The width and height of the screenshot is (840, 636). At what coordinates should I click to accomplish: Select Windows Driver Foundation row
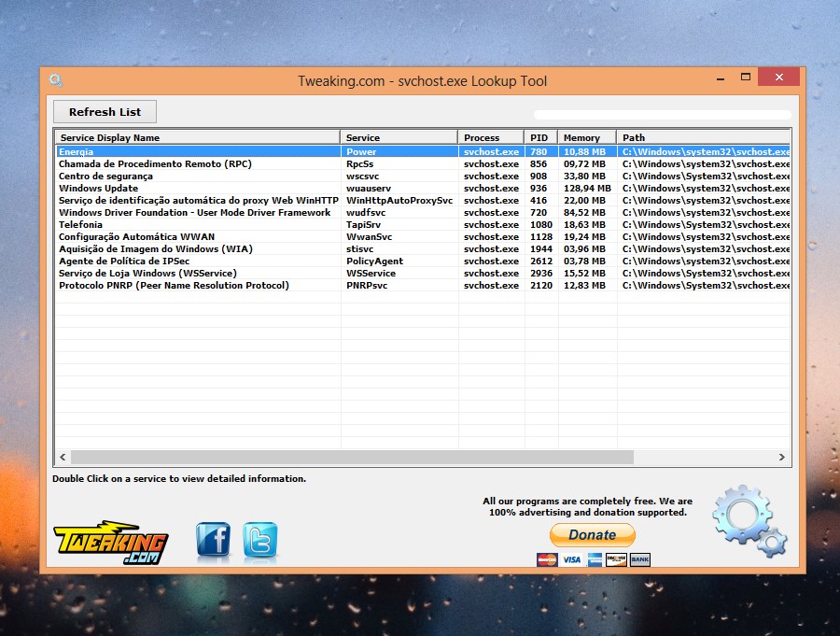pos(423,212)
